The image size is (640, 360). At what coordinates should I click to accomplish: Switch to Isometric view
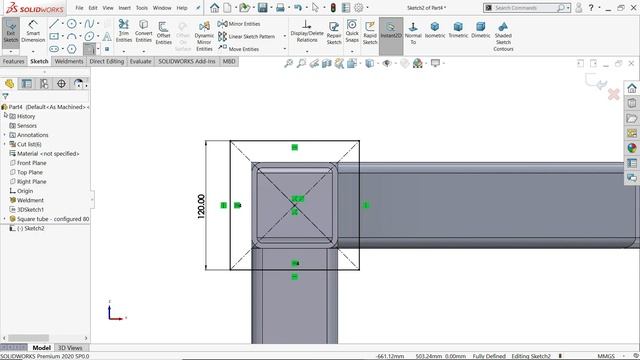point(435,30)
